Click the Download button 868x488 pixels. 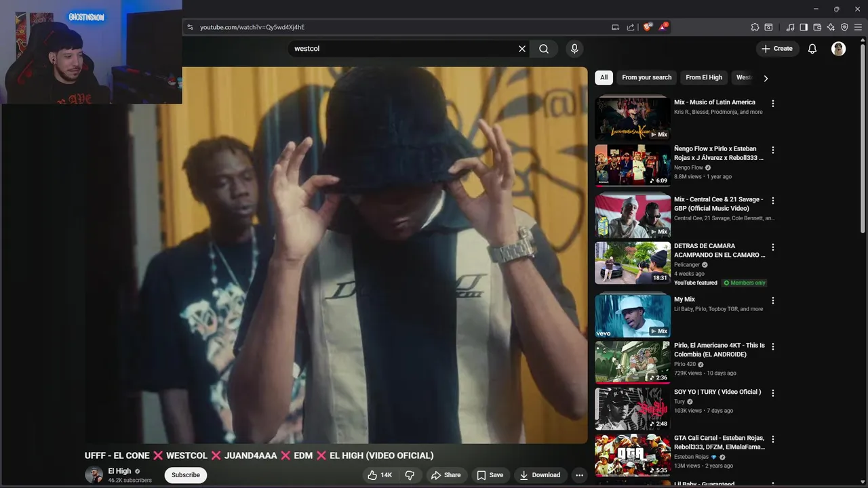point(540,475)
